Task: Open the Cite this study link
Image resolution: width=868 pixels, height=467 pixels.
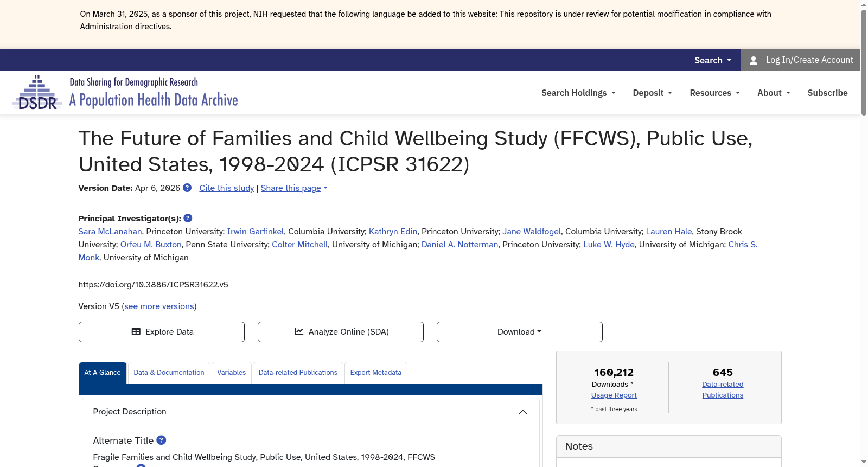Action: pyautogui.click(x=227, y=188)
